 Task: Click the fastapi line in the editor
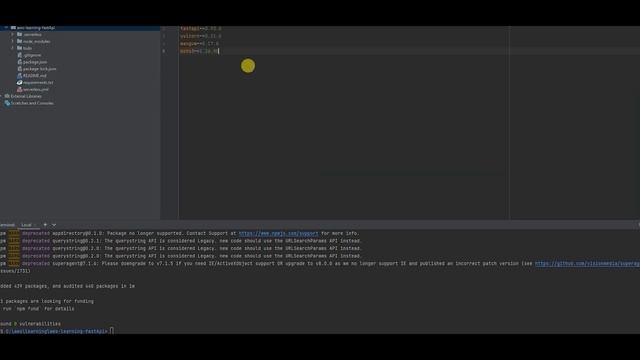(201, 29)
